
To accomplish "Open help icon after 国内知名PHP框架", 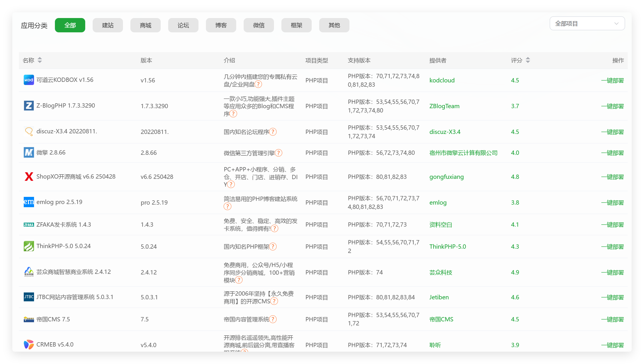I will (x=273, y=247).
